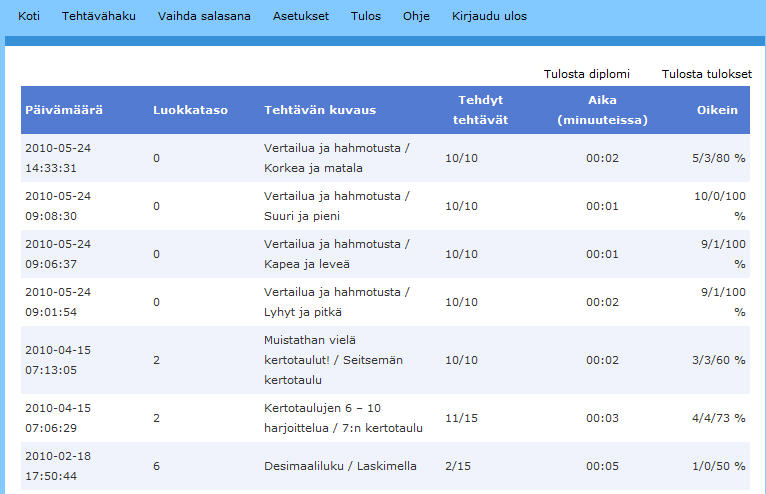Open Vaihda salasana page
The width and height of the screenshot is (766, 494).
coord(204,16)
